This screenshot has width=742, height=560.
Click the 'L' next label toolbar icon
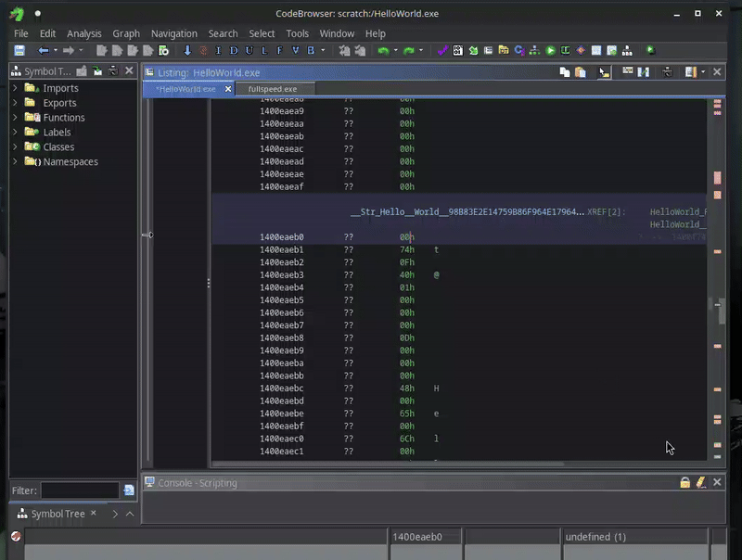pos(264,51)
